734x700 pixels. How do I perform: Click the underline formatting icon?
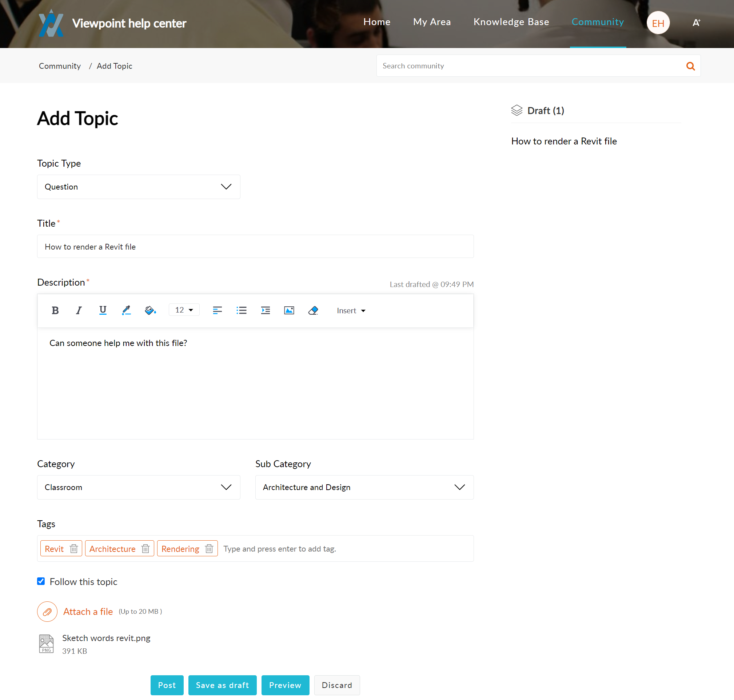[x=103, y=310]
